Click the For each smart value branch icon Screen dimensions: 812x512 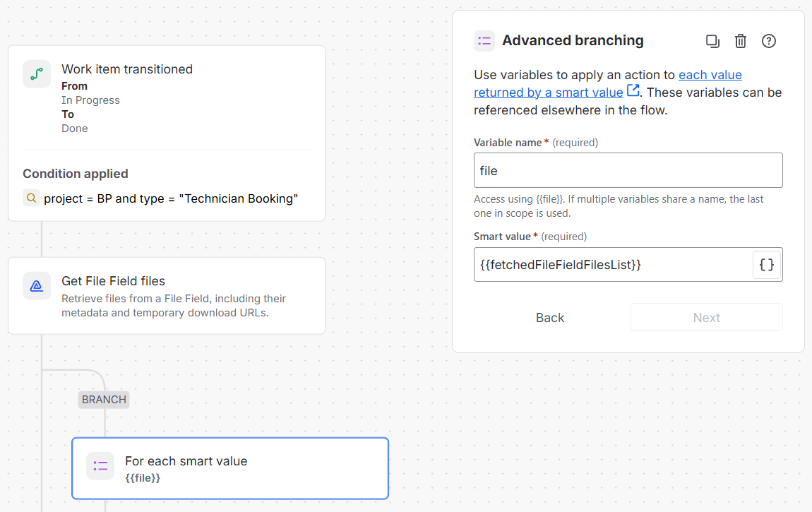(x=100, y=466)
